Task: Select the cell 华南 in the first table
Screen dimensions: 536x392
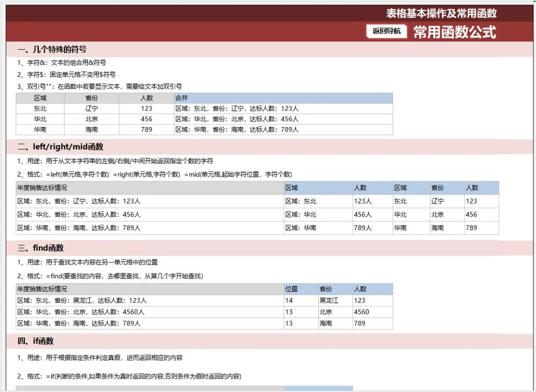Action: (x=40, y=130)
